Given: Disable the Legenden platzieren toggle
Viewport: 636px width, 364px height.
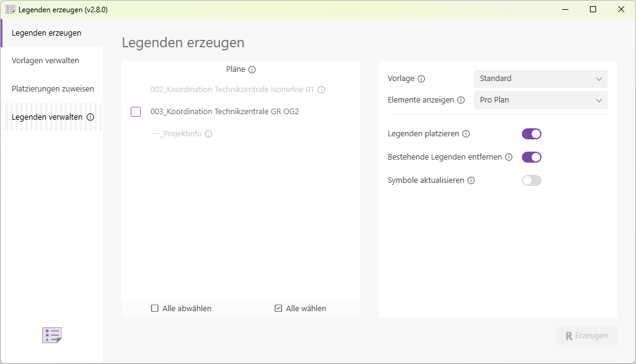Looking at the screenshot, I should [x=532, y=133].
